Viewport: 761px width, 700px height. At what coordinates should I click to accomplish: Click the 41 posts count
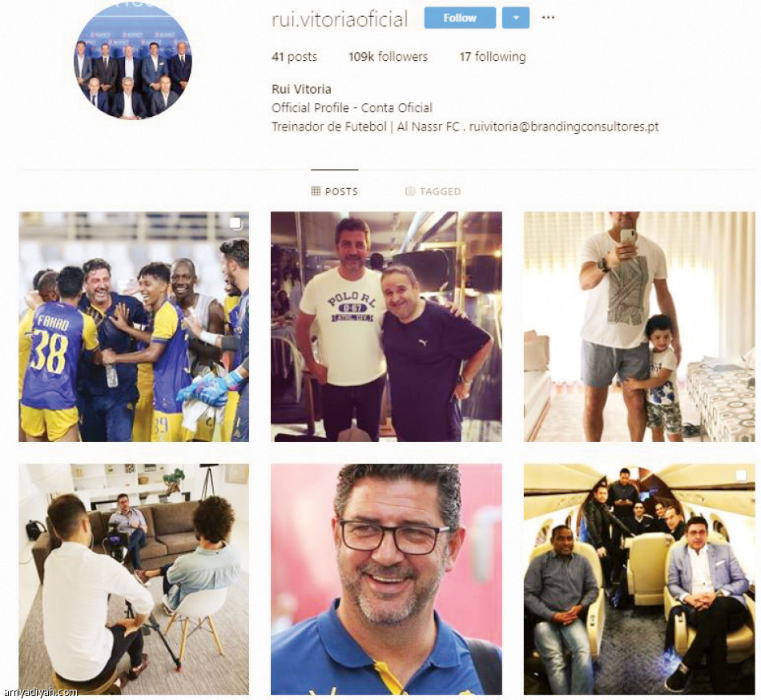pyautogui.click(x=294, y=57)
